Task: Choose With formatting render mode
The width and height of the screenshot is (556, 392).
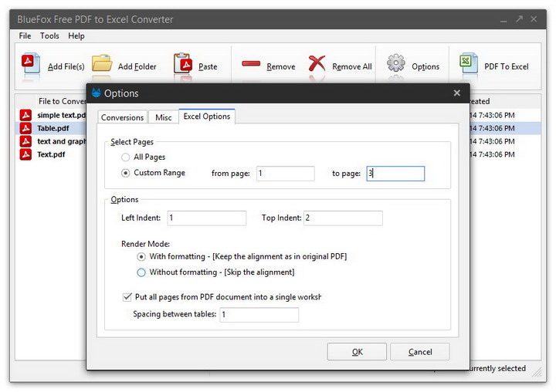Action: coord(141,257)
